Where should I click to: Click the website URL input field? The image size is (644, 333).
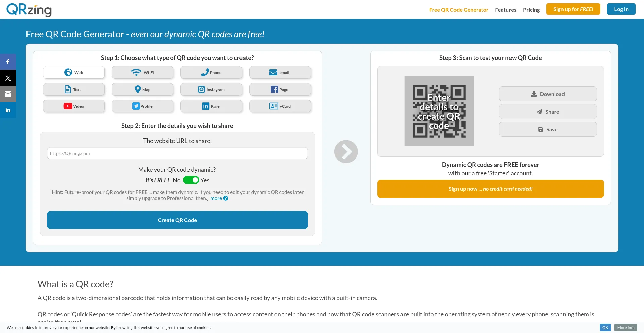click(x=177, y=153)
